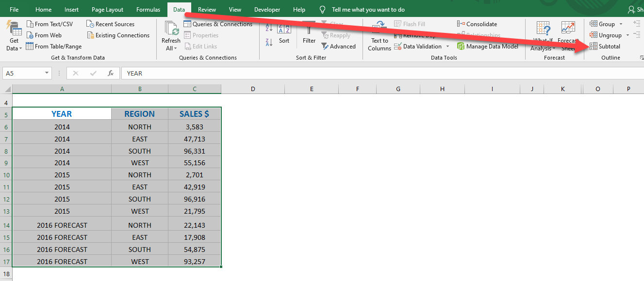Viewport: 644px width, 281px height.
Task: Expand the Name Box dropdown arrow
Action: (47, 73)
